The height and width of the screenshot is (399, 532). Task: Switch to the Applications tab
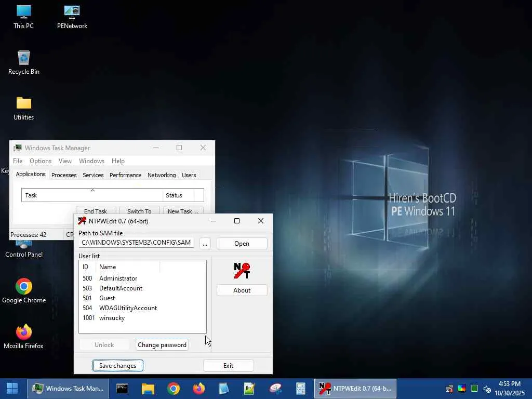(x=31, y=174)
